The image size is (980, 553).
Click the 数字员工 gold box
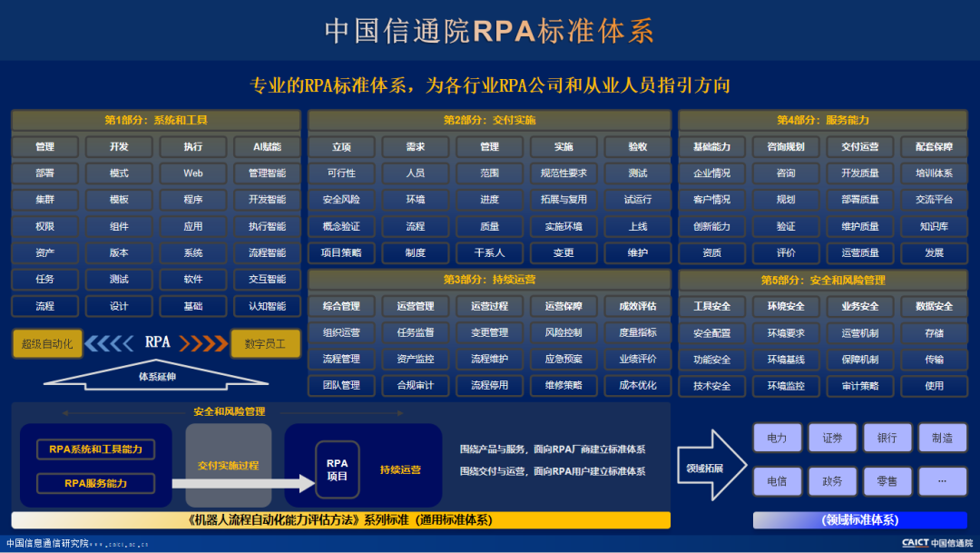pyautogui.click(x=265, y=343)
